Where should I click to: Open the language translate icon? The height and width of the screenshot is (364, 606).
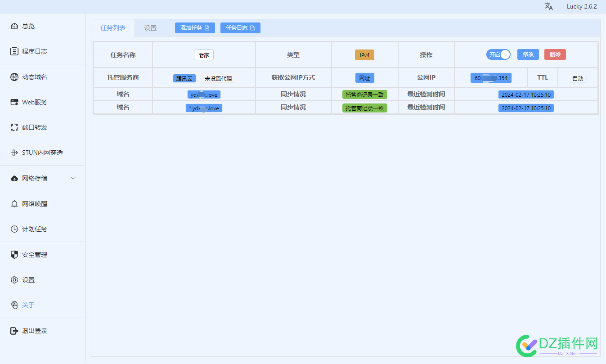coord(548,6)
